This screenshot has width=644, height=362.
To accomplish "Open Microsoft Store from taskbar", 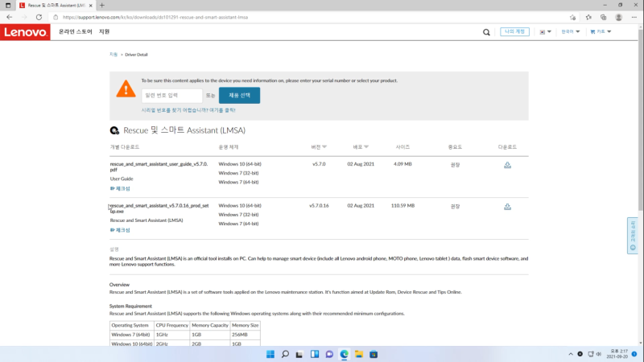I will [374, 354].
